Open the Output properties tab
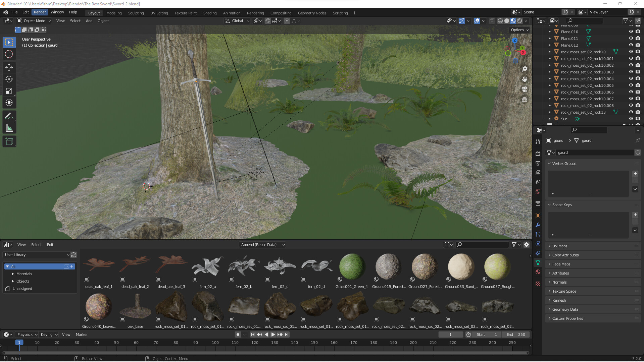The image size is (644, 362). click(x=538, y=163)
